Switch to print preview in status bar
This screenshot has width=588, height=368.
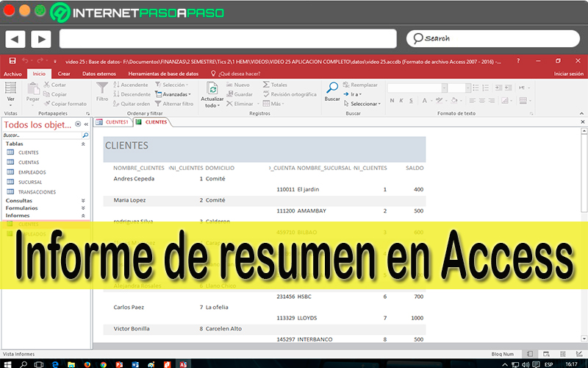coord(546,354)
